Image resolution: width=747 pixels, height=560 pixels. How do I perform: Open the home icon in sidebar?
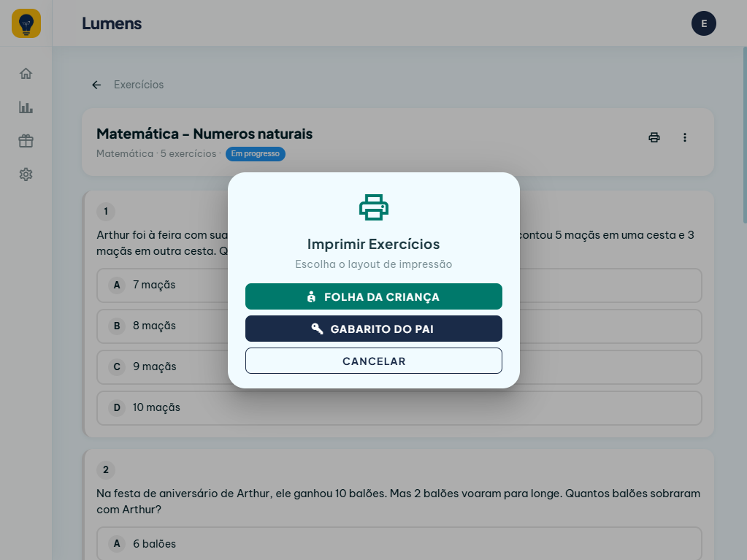(x=26, y=73)
